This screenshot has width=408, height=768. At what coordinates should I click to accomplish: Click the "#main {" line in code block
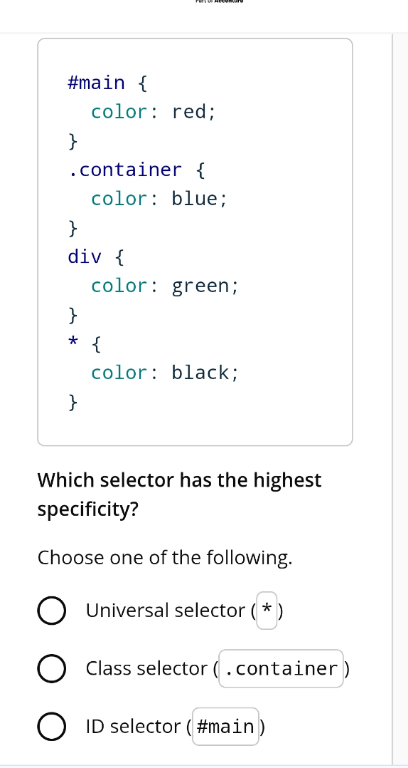107,83
